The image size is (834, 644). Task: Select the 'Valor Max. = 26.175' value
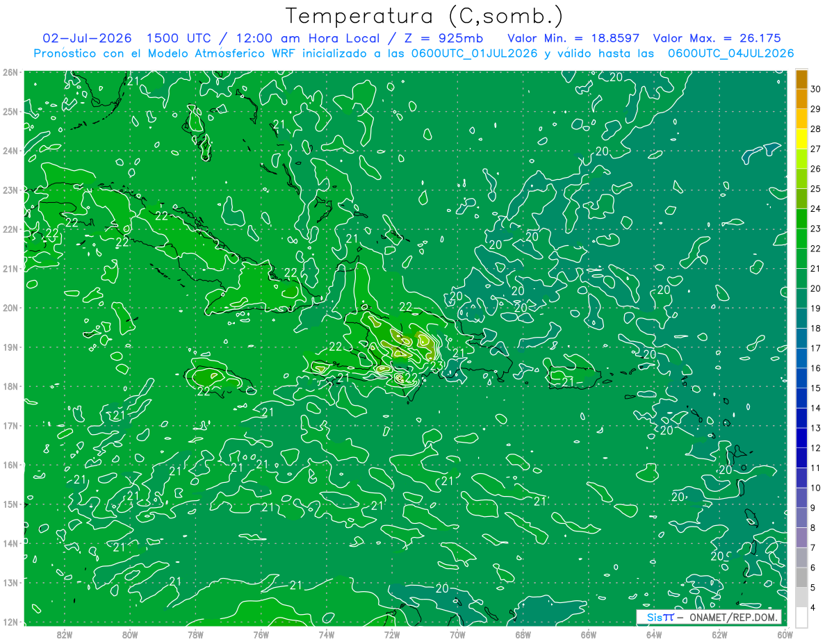click(x=717, y=38)
